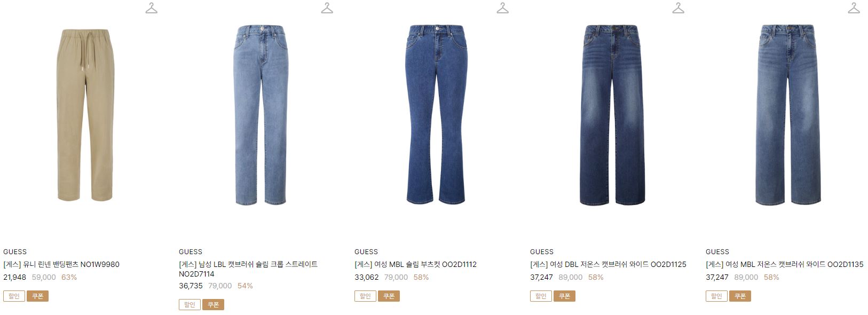Click 쿠폰 badge under OO2D1112 bootcut jeans
This screenshot has width=868, height=315.
point(389,296)
